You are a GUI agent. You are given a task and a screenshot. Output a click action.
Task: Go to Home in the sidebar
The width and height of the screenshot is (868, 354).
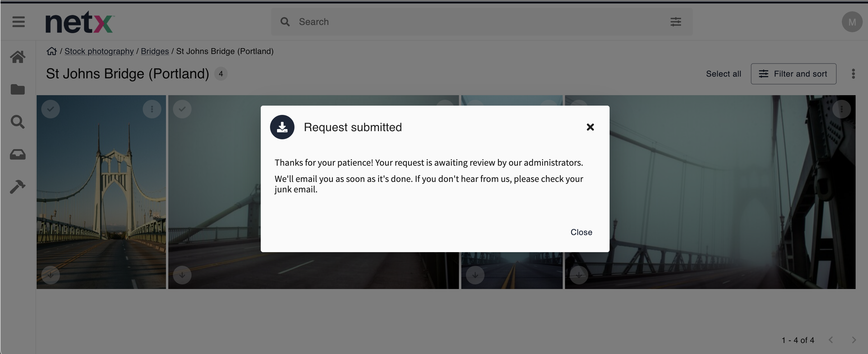17,57
